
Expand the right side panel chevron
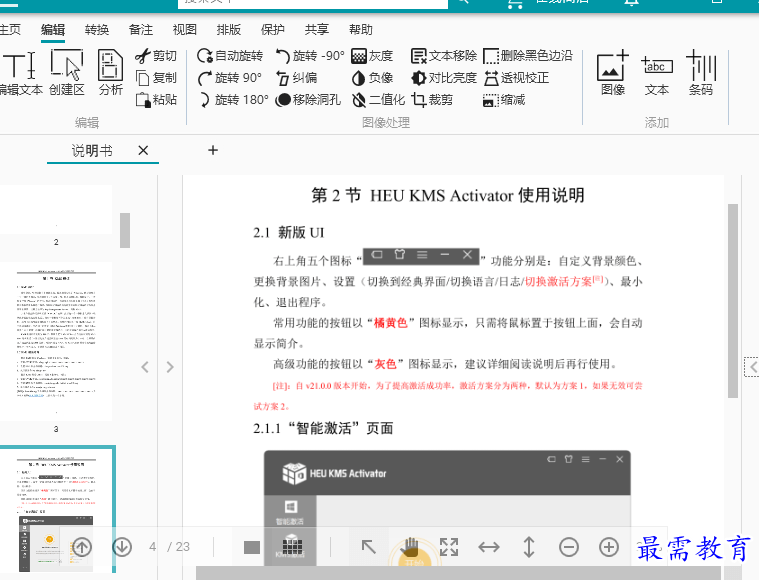[x=753, y=367]
